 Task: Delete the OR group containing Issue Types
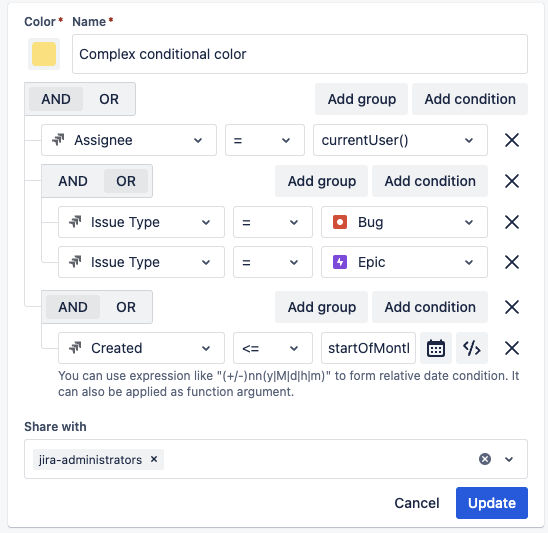coord(512,181)
